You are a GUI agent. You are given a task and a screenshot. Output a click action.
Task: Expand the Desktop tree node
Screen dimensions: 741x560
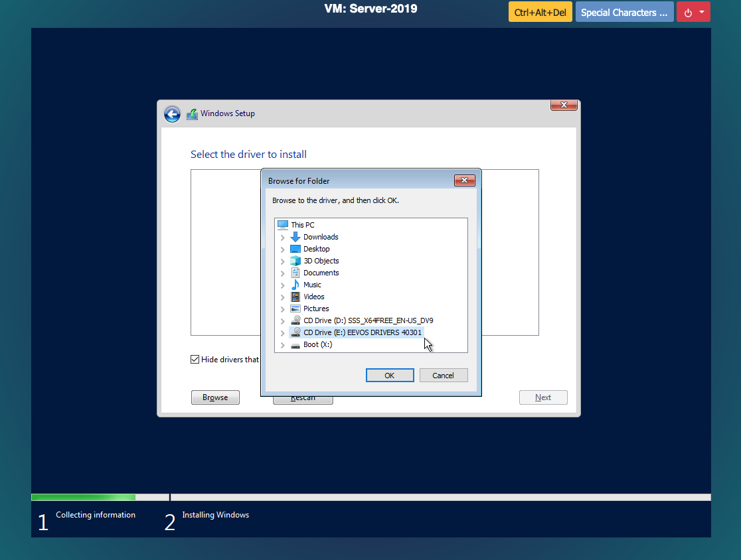283,249
